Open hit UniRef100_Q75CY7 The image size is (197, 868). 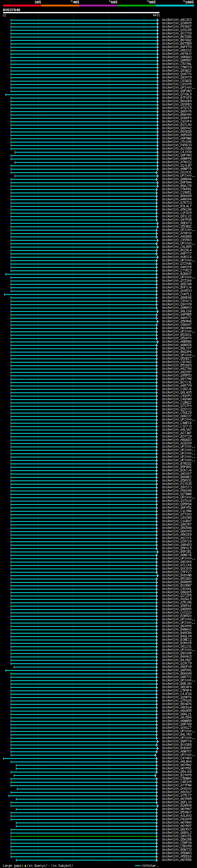click(x=177, y=796)
